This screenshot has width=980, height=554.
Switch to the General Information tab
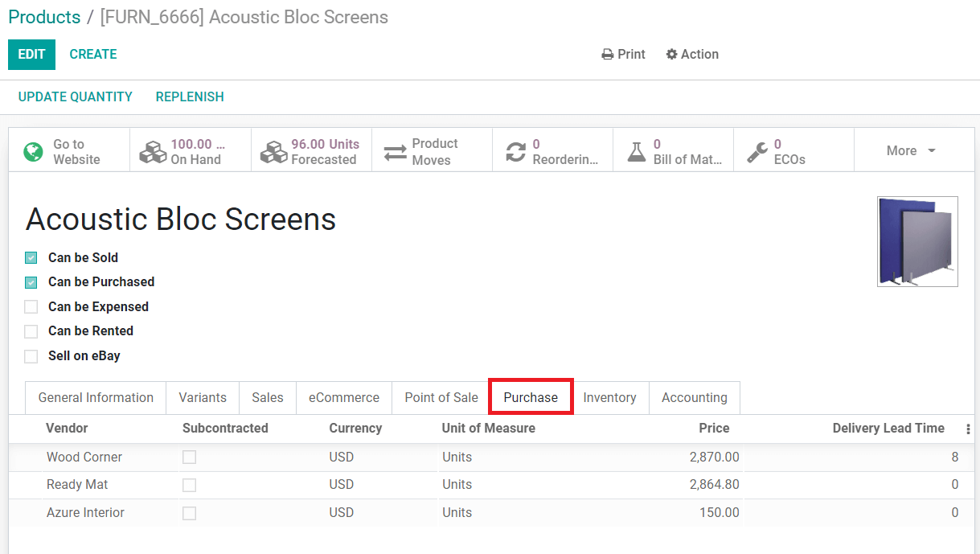point(96,398)
